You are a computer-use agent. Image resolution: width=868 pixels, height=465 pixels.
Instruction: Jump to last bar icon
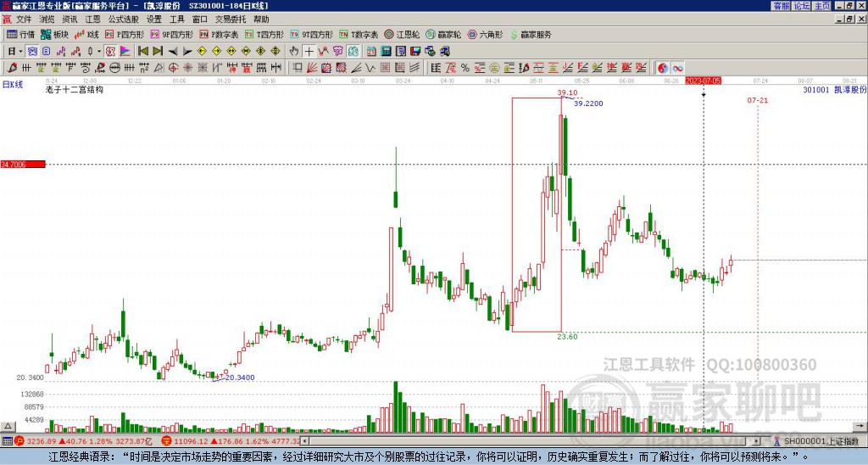158,52
